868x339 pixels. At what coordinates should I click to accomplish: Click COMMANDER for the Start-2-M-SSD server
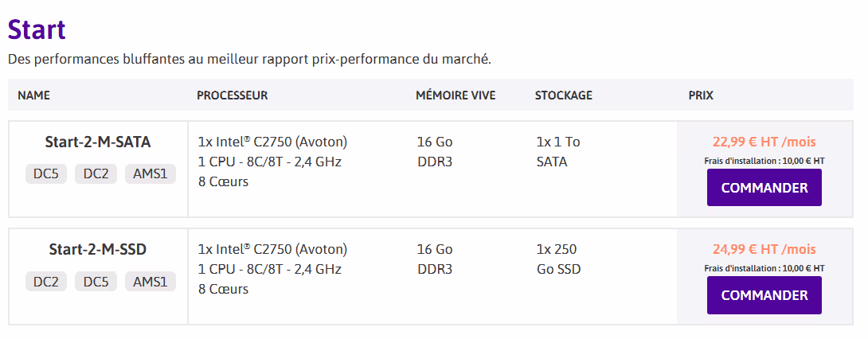pyautogui.click(x=764, y=295)
